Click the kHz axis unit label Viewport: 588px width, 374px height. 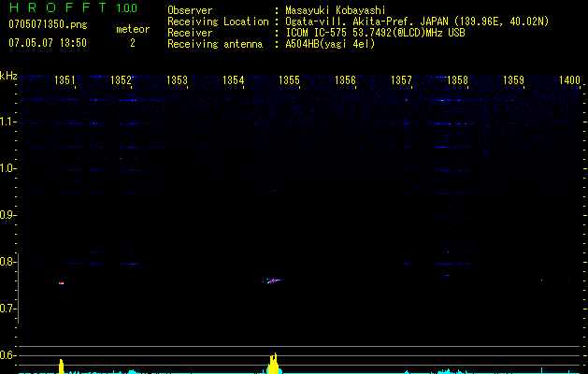8,76
